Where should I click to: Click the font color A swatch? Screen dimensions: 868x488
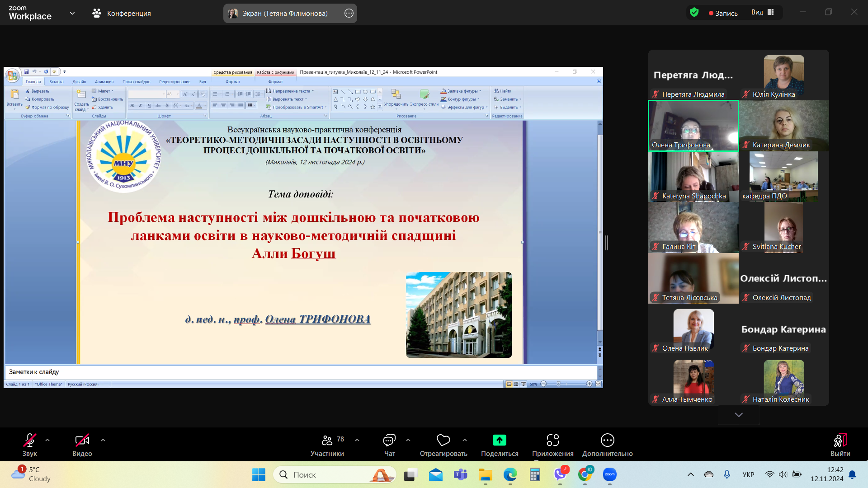click(199, 105)
